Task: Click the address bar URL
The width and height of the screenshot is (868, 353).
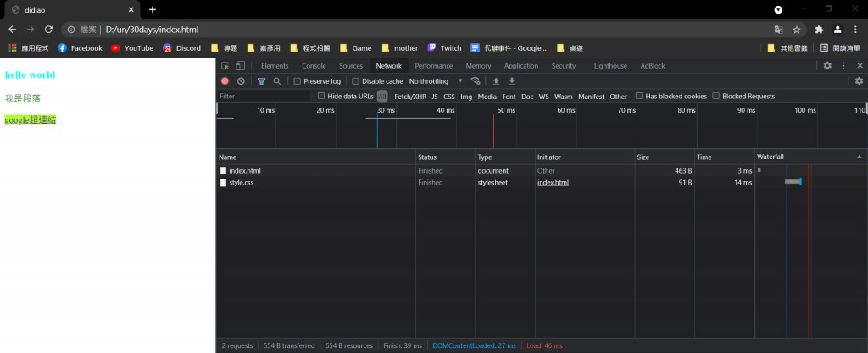Action: [152, 30]
